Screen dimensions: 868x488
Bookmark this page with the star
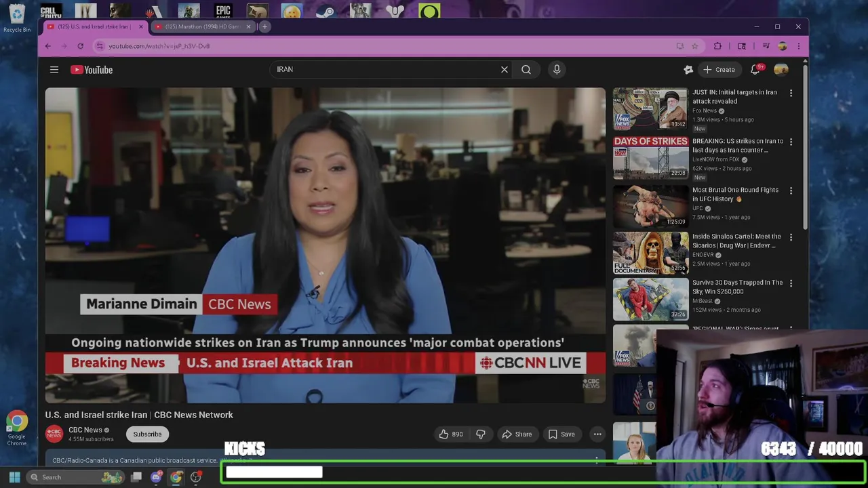click(694, 45)
